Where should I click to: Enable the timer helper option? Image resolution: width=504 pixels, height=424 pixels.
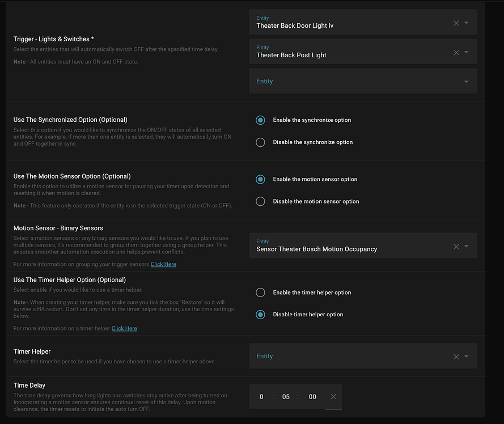tap(260, 292)
